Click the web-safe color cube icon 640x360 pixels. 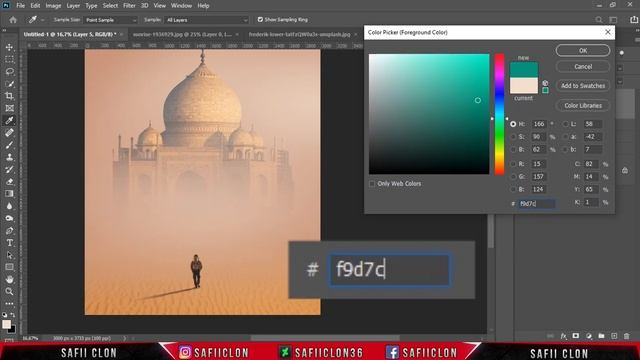(545, 83)
